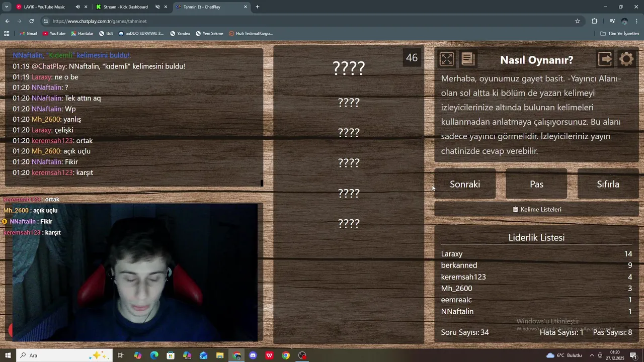Click the eemrealc leaderboard entry
The width and height of the screenshot is (644, 362).
click(x=536, y=300)
